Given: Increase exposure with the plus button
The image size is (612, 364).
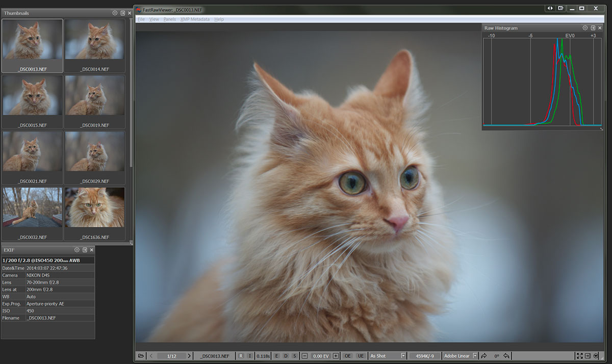Looking at the screenshot, I should click(x=336, y=356).
